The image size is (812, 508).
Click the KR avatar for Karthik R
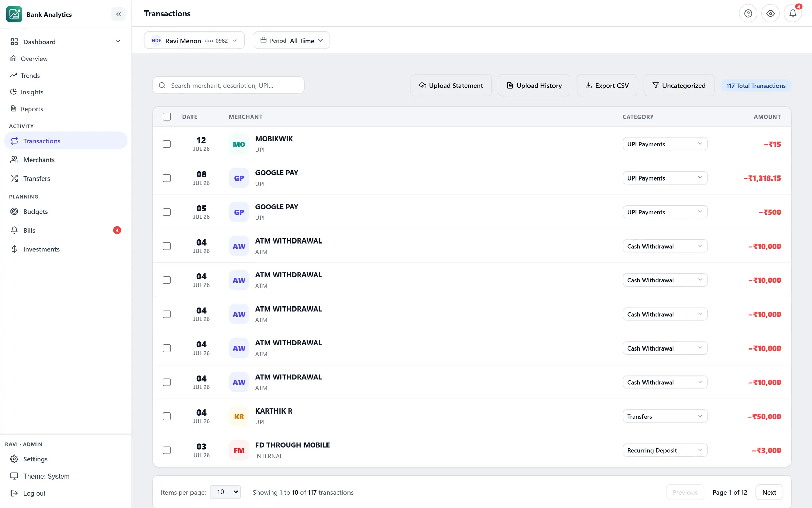(x=239, y=416)
